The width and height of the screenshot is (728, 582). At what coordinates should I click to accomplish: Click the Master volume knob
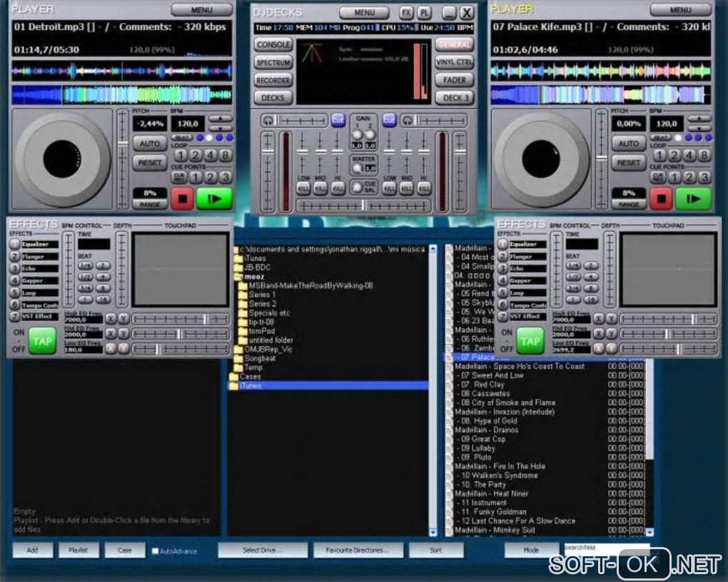click(357, 168)
